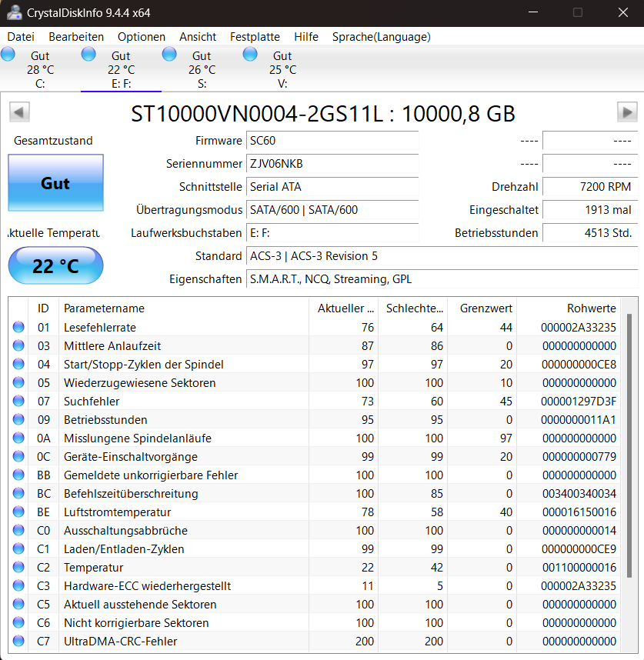This screenshot has width=644, height=660.
Task: Select raw value 003400340034
Action: [x=579, y=493]
